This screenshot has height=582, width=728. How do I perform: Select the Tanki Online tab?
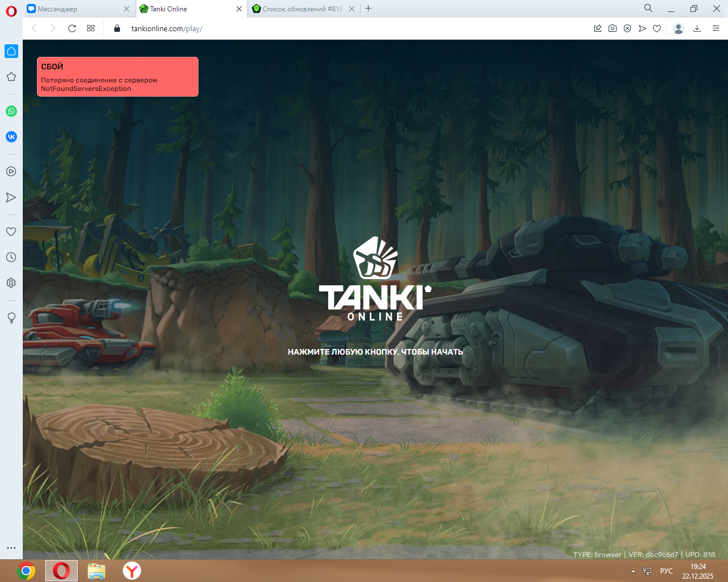(192, 9)
